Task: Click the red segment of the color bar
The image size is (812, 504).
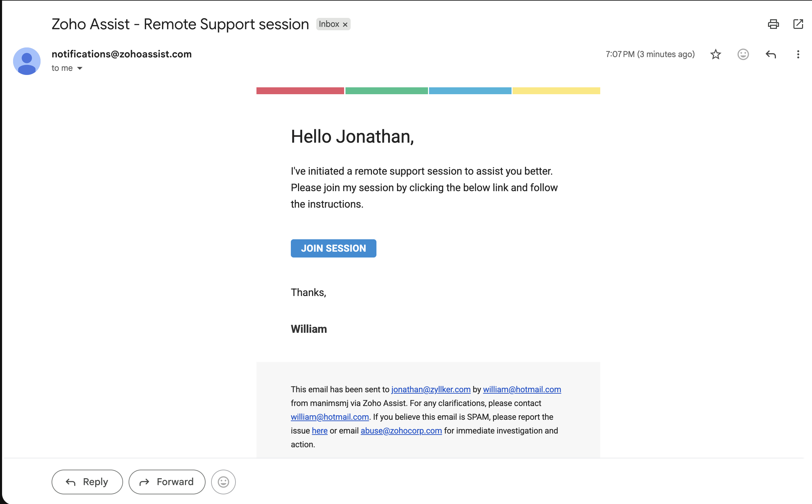Action: [300, 91]
